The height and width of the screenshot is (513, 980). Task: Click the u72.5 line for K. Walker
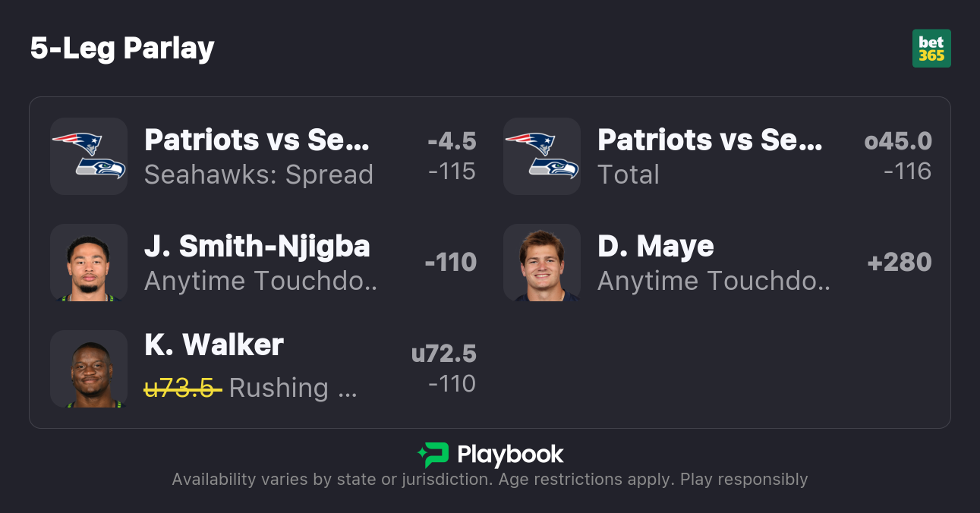(x=443, y=354)
